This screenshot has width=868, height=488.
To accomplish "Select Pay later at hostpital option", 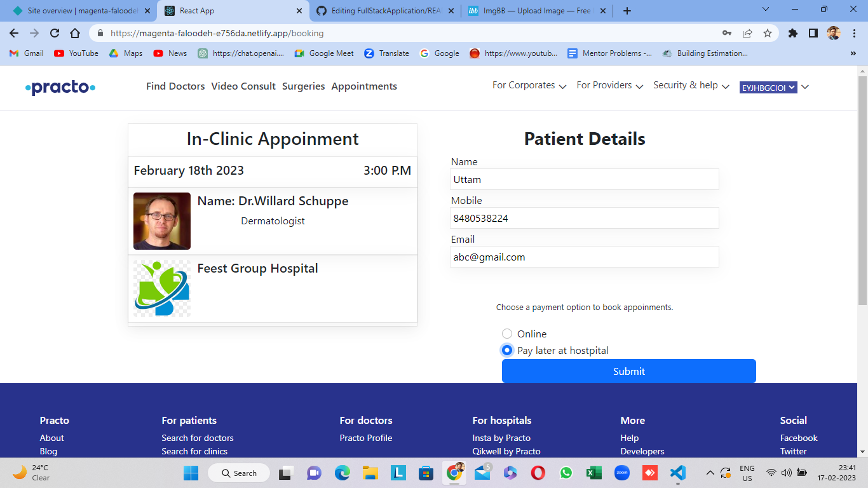I will [507, 350].
